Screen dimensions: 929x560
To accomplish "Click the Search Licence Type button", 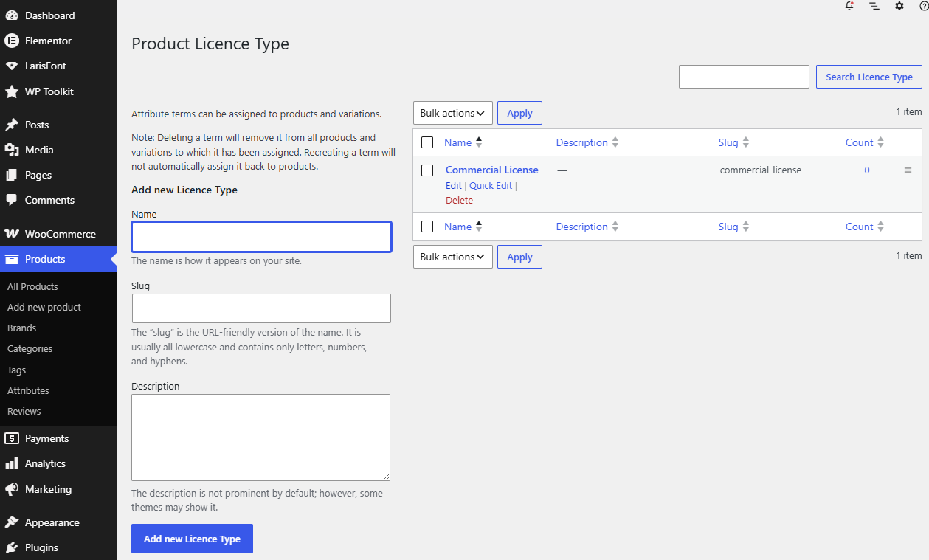I will point(869,77).
